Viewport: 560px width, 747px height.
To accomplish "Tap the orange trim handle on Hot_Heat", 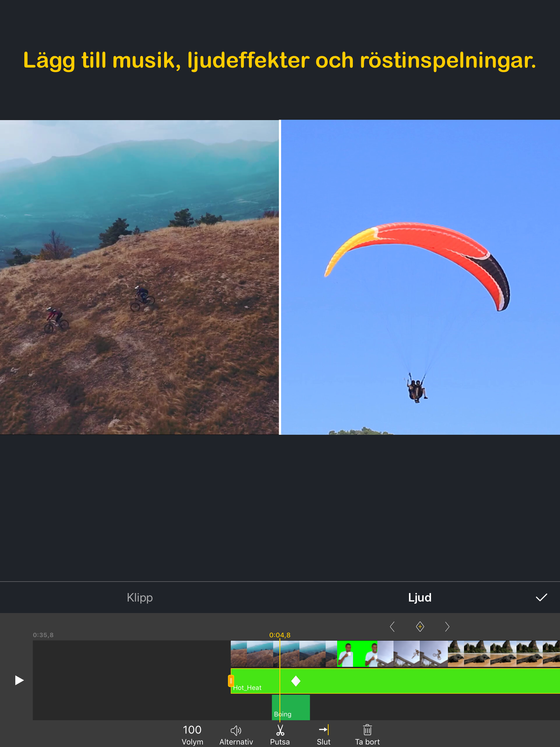I will tap(231, 681).
